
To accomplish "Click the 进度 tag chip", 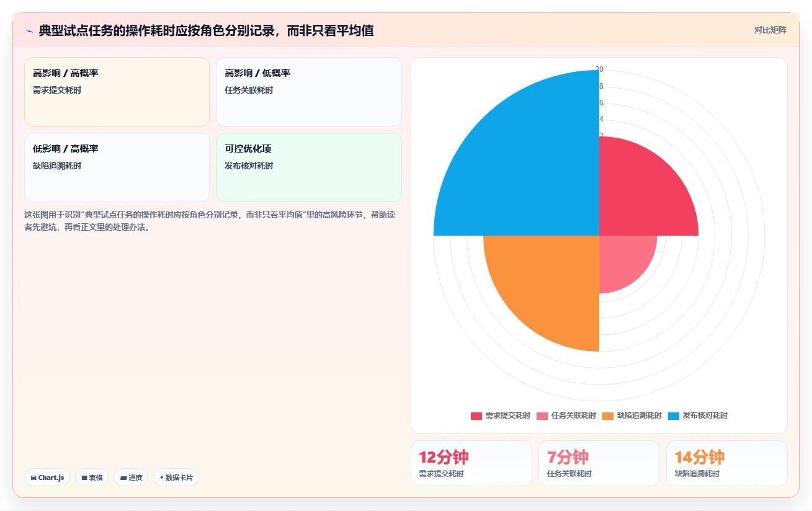I will 131,478.
